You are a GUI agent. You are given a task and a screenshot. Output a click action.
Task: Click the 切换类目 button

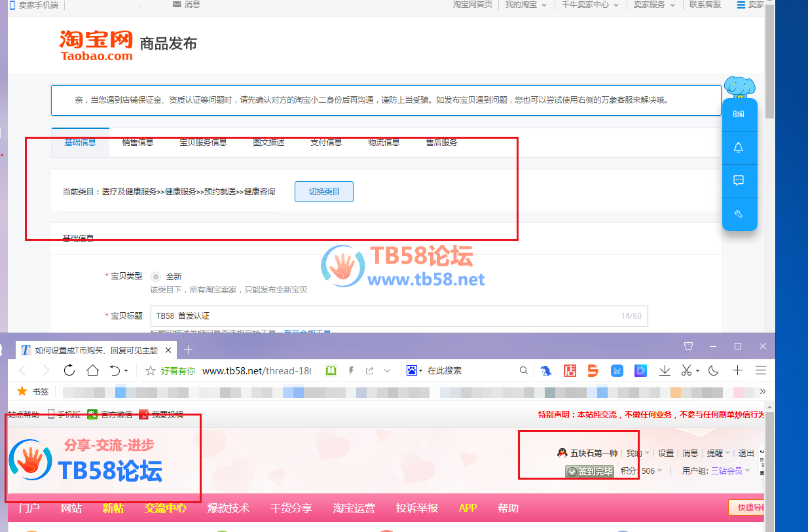pyautogui.click(x=324, y=192)
